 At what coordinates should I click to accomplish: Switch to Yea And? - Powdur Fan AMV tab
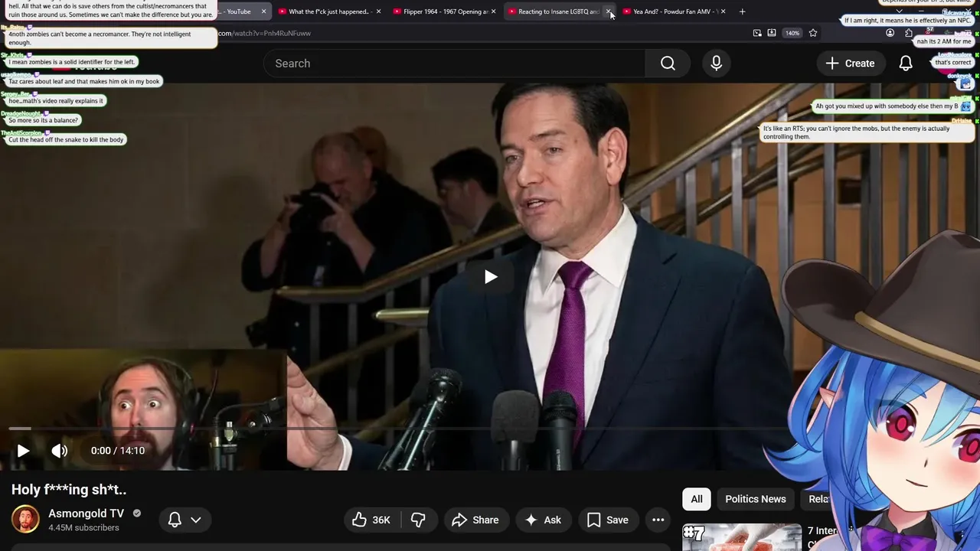coord(674,11)
